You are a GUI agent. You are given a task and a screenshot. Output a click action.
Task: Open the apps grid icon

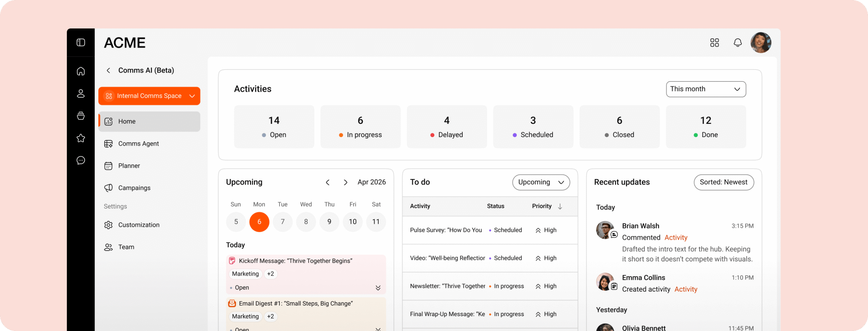[x=714, y=43]
